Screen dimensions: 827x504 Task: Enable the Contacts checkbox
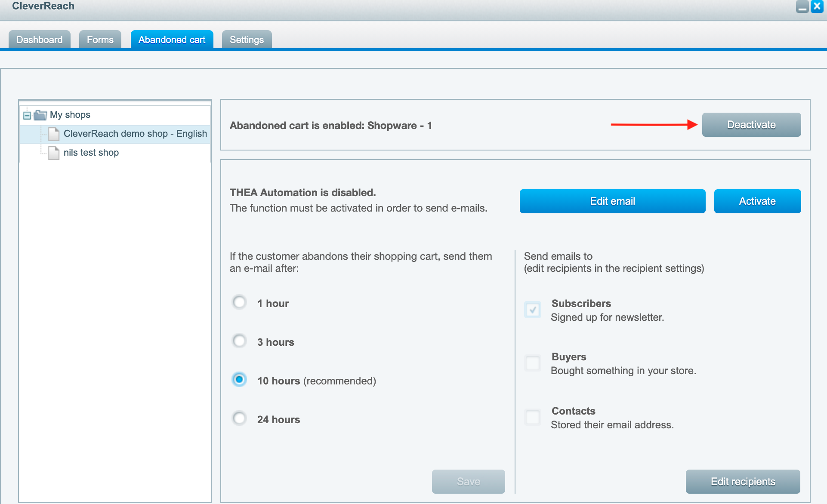click(533, 417)
